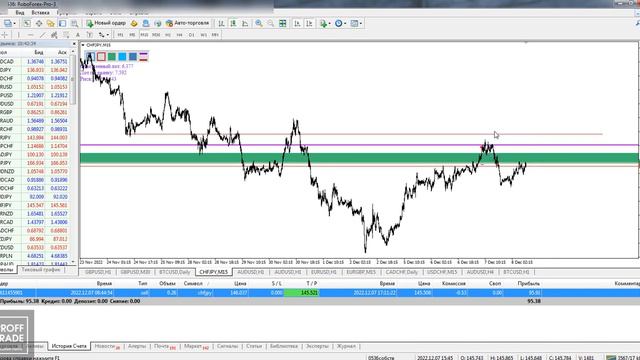Switch chart to bar chart mode
Image resolution: width=640 pixels, height=360 pixels.
pos(221,23)
